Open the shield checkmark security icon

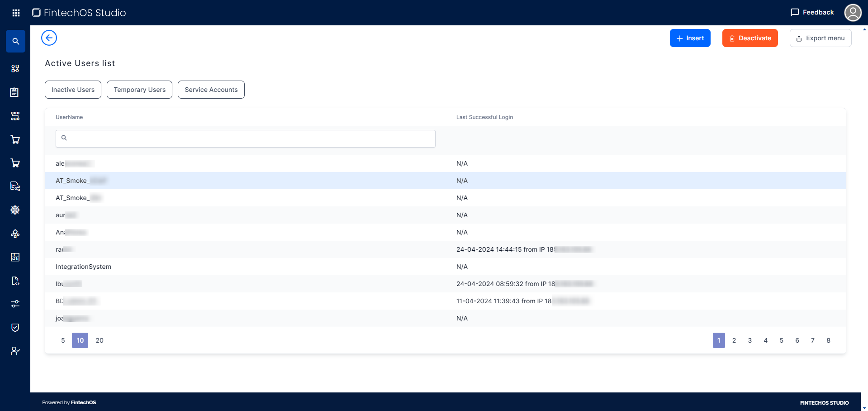(15, 328)
